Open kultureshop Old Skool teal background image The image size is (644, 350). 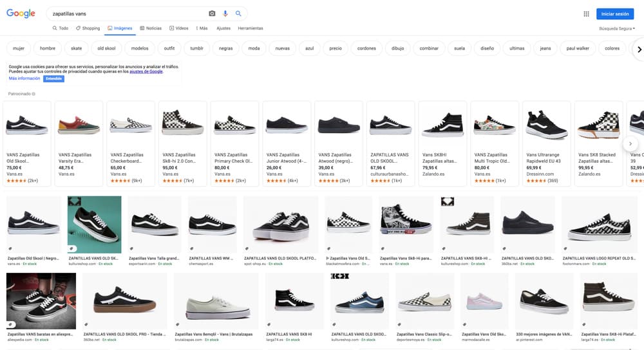click(95, 225)
